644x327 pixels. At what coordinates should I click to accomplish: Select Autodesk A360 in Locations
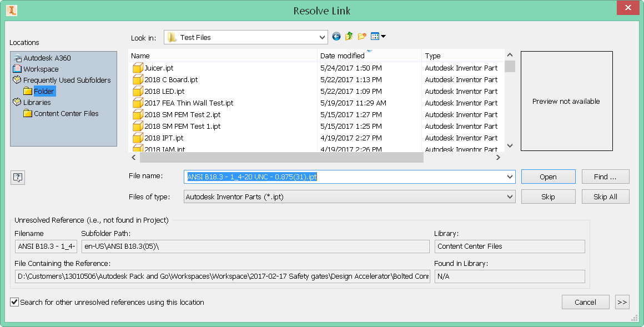click(x=47, y=58)
